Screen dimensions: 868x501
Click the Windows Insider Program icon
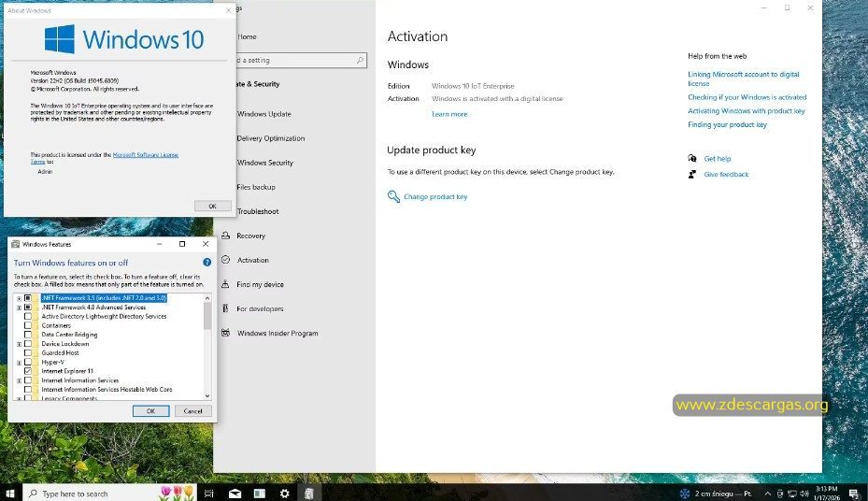[x=225, y=333]
